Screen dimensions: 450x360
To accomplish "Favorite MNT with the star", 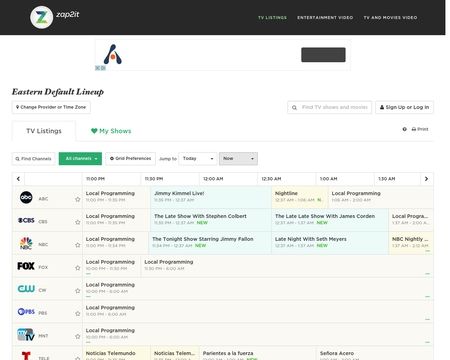I will (78, 336).
